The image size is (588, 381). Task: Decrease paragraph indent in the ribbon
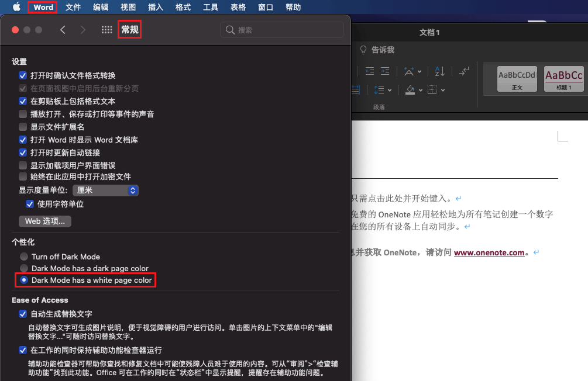pos(370,71)
